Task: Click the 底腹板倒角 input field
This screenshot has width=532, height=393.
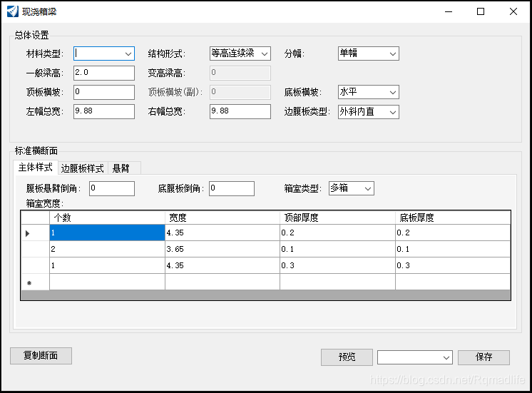Action: tap(232, 189)
